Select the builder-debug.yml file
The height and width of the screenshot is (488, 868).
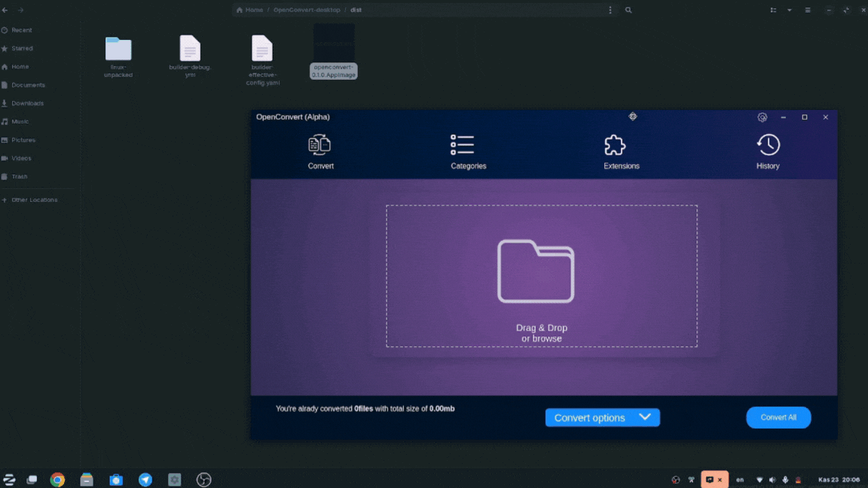pyautogui.click(x=190, y=56)
